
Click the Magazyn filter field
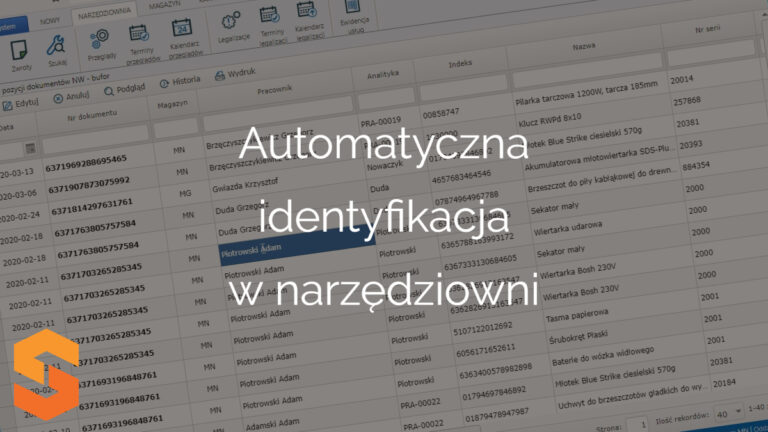(175, 126)
